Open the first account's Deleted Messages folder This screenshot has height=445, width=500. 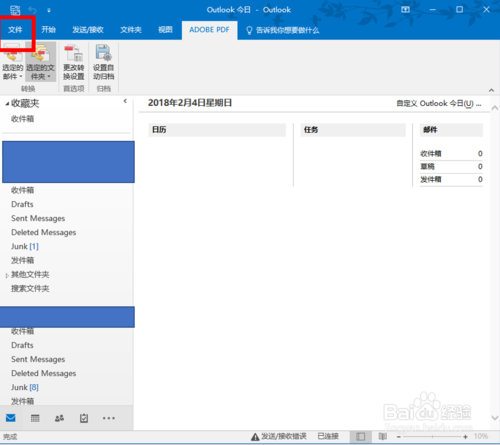[x=43, y=232]
